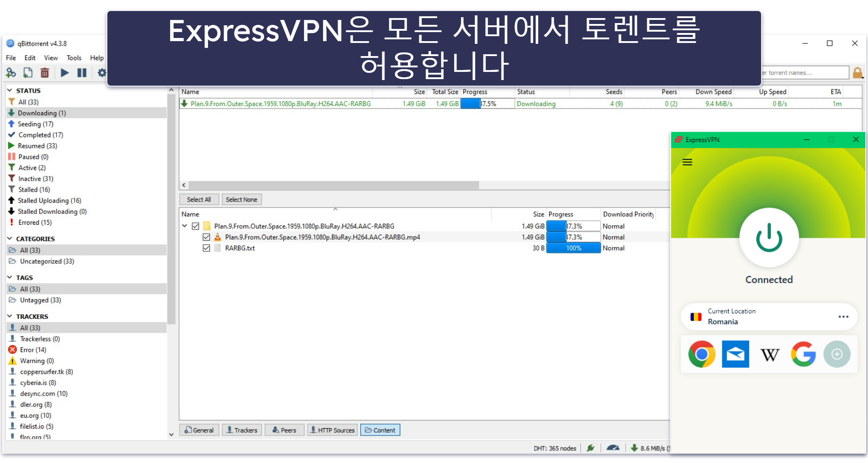The height and width of the screenshot is (463, 868).
Task: Open qBittorrent options gear icon
Action: [x=102, y=73]
